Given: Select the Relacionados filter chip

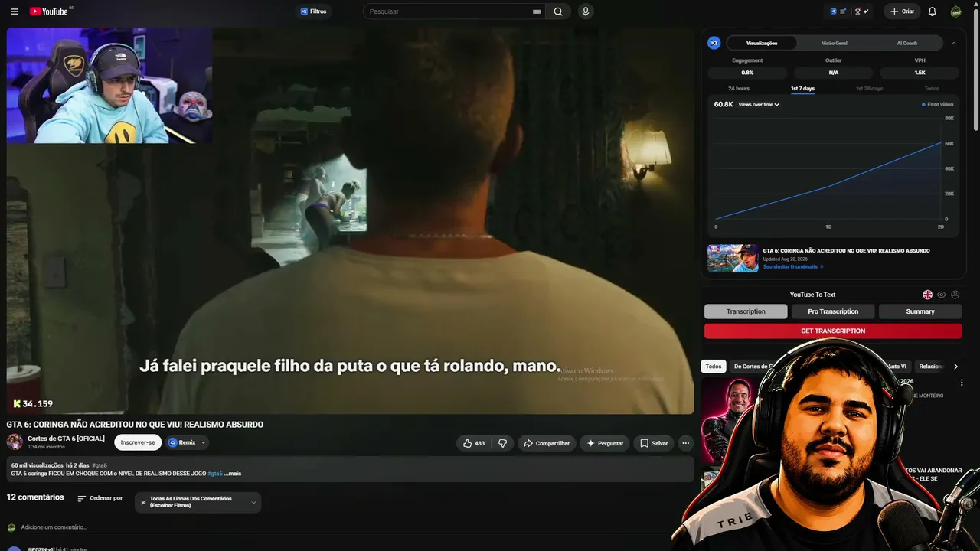Looking at the screenshot, I should tap(931, 367).
